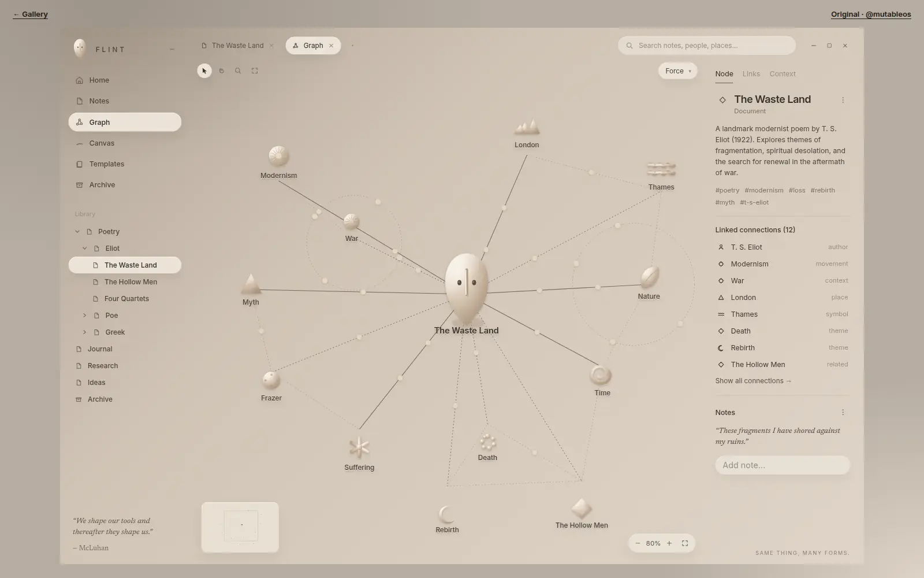
Task: Click the London node icon in graph
Action: (527, 127)
